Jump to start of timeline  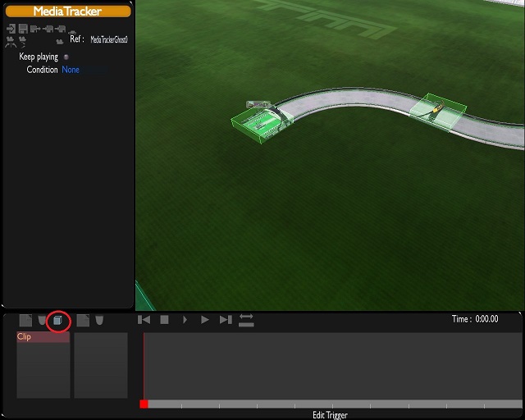[144, 320]
